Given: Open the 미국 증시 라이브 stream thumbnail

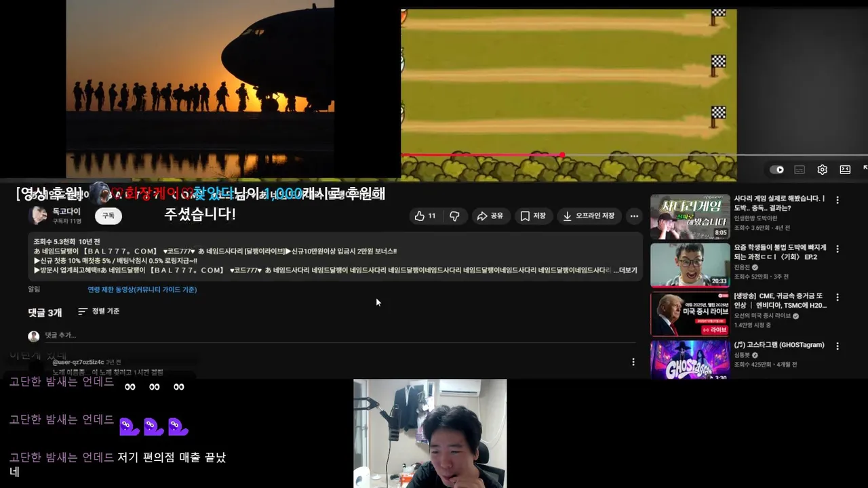Looking at the screenshot, I should pos(690,314).
